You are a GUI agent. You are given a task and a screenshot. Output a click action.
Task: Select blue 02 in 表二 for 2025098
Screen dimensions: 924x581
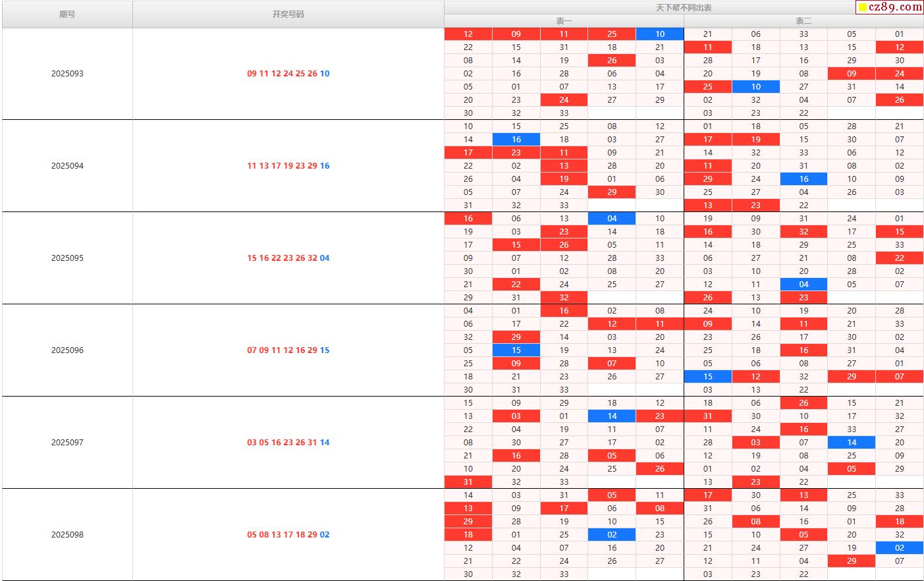[x=900, y=547]
